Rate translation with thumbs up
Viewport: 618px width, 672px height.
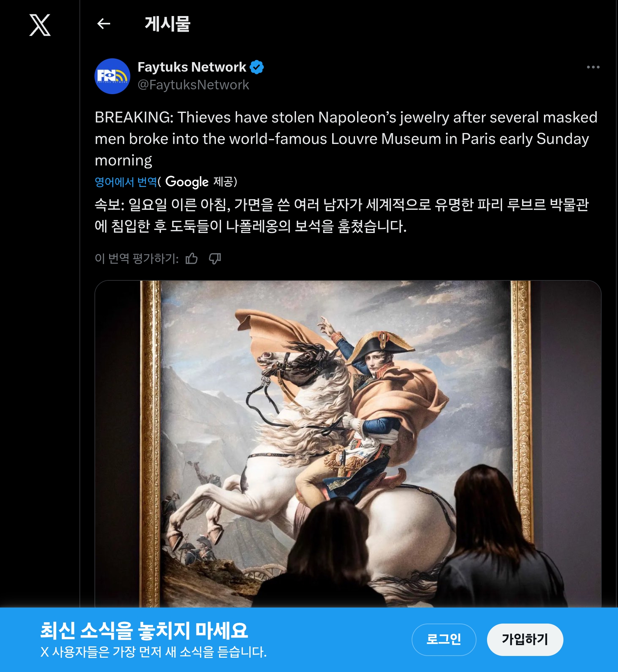192,259
